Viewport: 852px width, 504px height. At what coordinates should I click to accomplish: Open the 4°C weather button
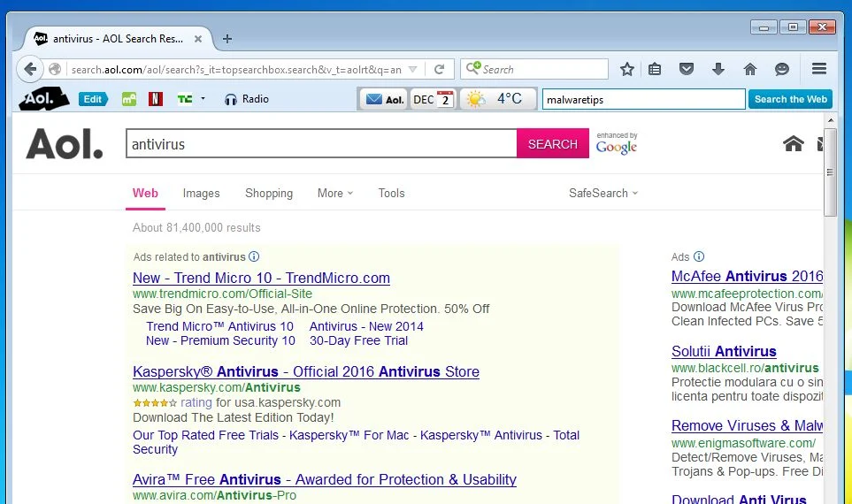tap(497, 99)
